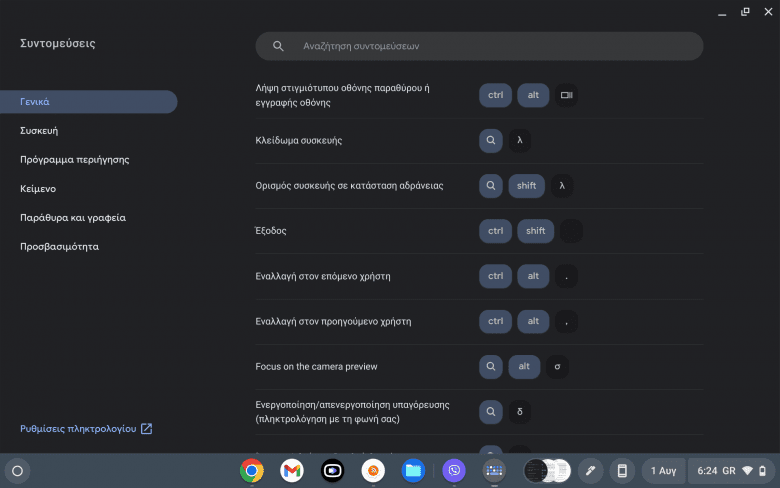Open the Συσκευή category
780x488 pixels.
39,131
